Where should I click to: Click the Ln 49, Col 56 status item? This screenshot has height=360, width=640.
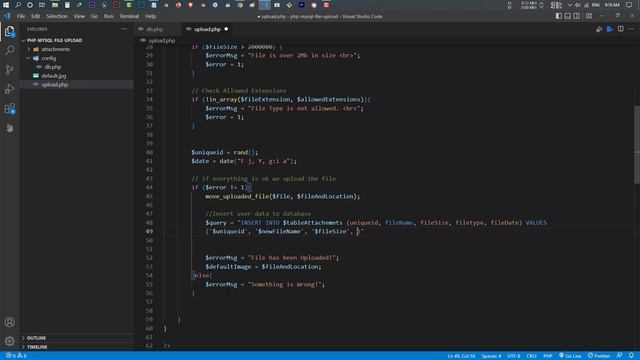point(461,356)
